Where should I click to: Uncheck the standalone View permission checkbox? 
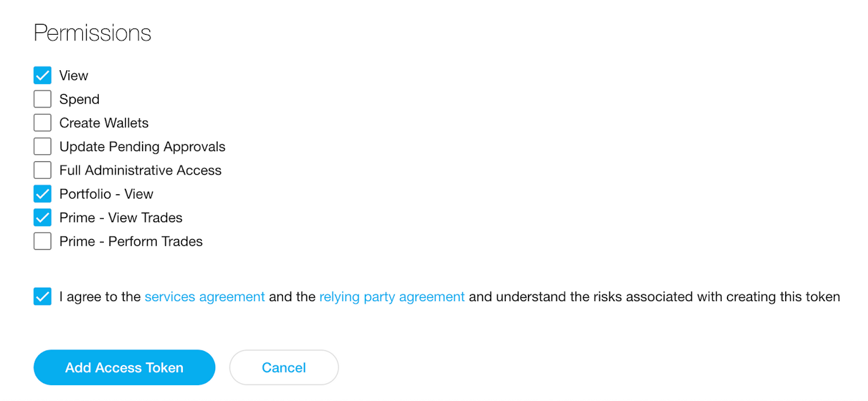pyautogui.click(x=42, y=76)
